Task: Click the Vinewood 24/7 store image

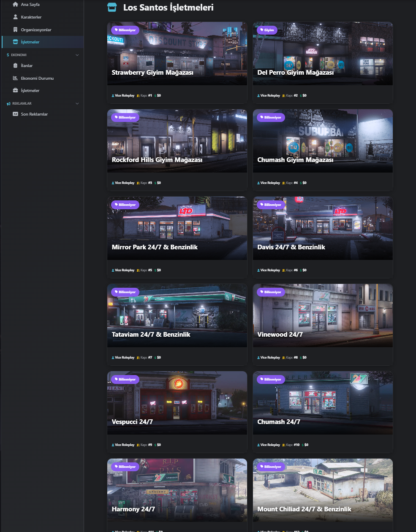Action: [x=323, y=316]
